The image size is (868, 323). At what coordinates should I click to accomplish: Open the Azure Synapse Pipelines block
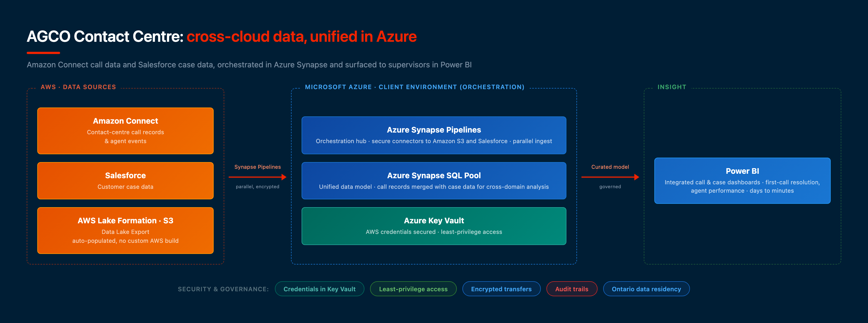pyautogui.click(x=434, y=135)
